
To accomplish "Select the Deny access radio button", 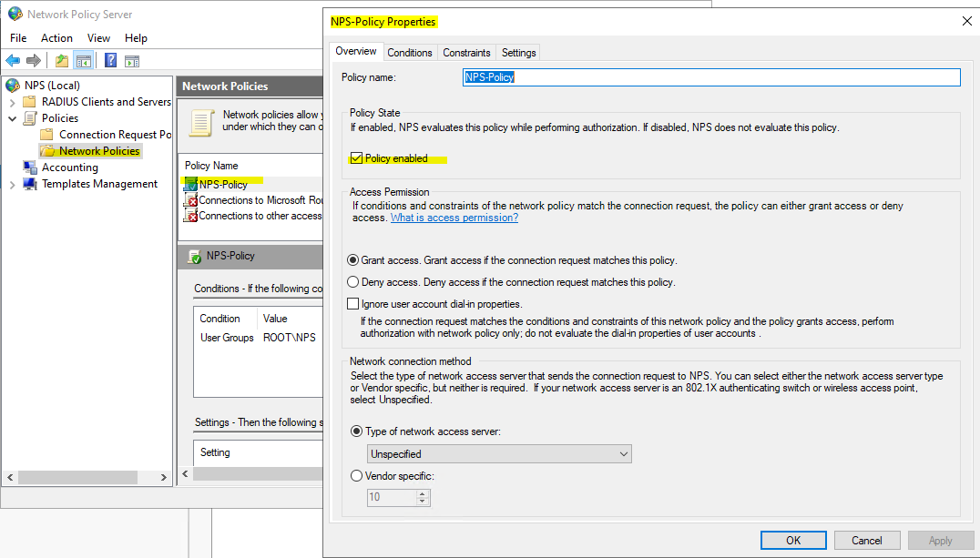I will tap(353, 282).
